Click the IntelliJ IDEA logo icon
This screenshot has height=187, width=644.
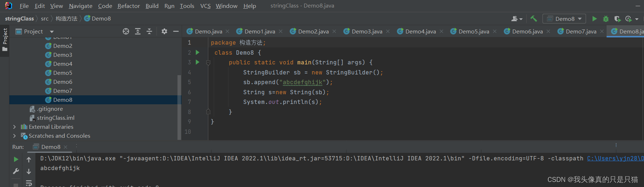point(8,6)
